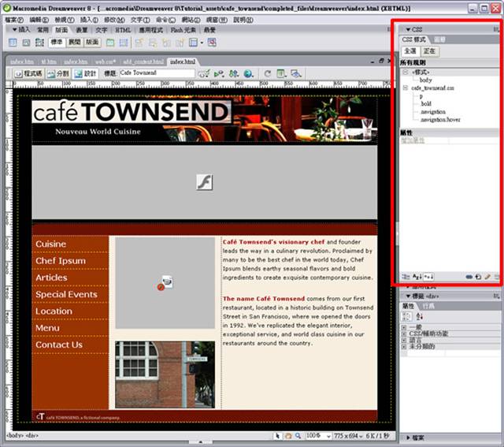
Task: Click the Chef Ipsum navigation link
Action: point(61,261)
